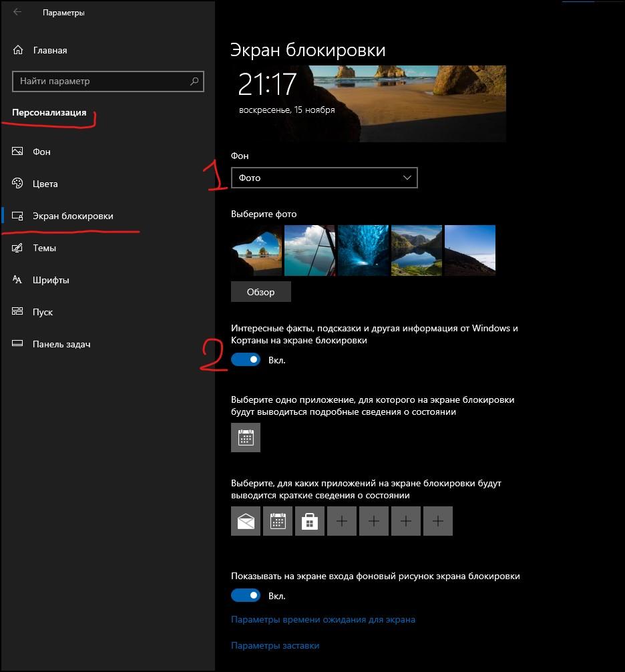Select the blue ice cave thumbnail

click(x=363, y=250)
